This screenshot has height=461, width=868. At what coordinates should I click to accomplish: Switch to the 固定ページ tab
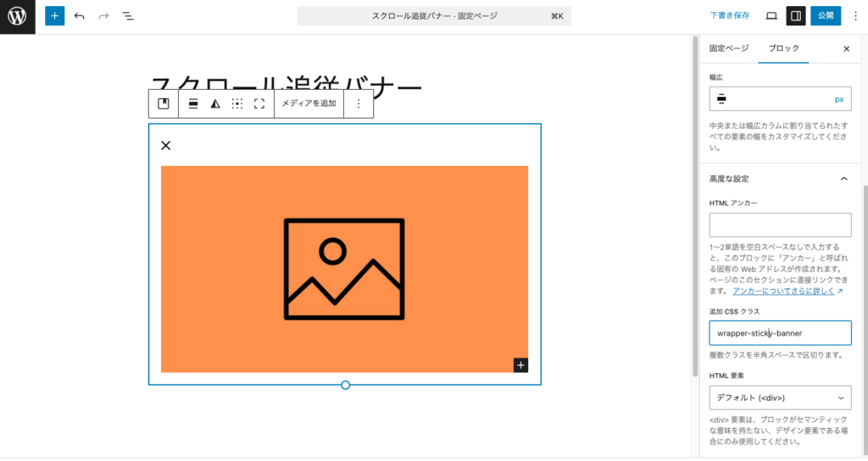729,48
